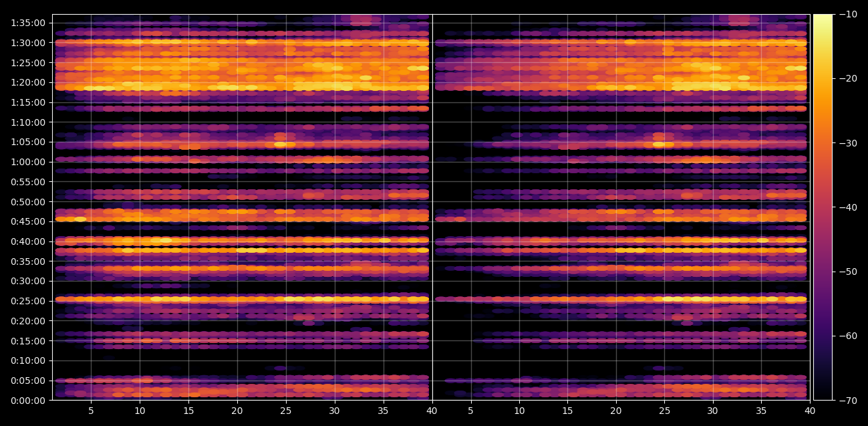
Task: Select the 1:25:00 time label
Action: [28, 63]
